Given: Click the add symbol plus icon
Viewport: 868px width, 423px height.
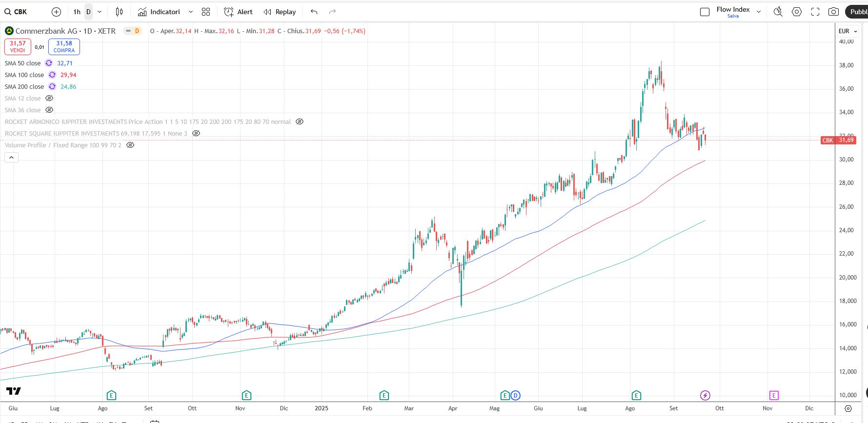Looking at the screenshot, I should 56,12.
